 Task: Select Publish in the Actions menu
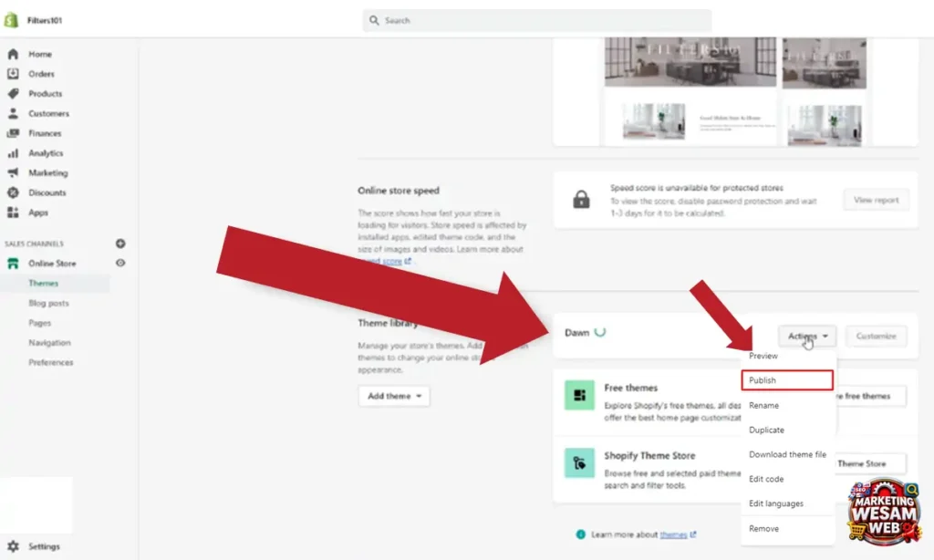[787, 380]
